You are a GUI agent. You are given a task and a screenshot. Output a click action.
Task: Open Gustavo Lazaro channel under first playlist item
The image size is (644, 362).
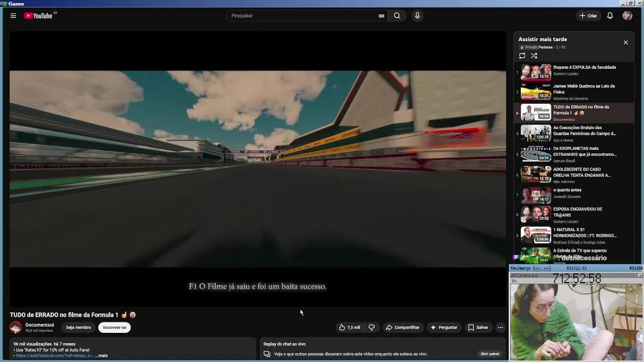pos(566,74)
